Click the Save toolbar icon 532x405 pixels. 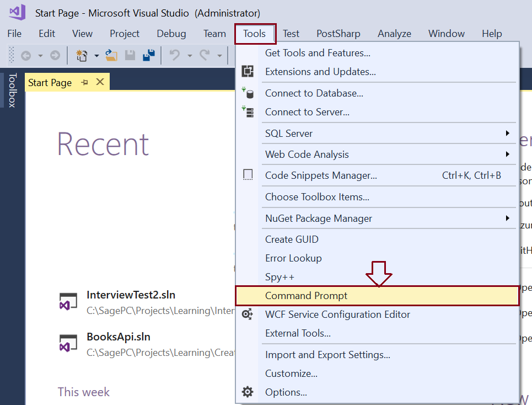pos(130,55)
